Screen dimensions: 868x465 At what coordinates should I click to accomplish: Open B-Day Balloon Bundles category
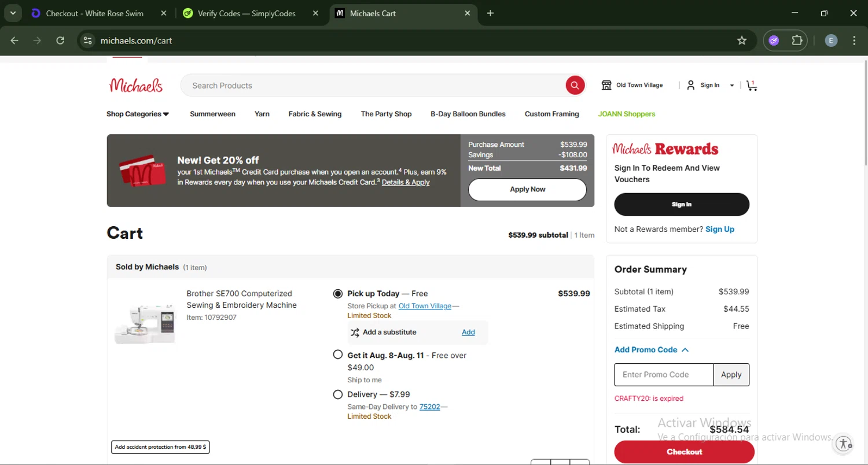468,114
